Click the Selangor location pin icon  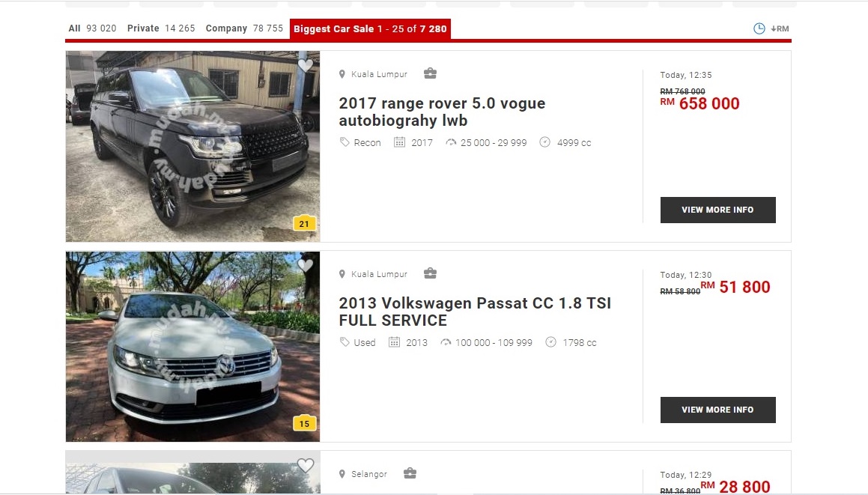pos(342,474)
